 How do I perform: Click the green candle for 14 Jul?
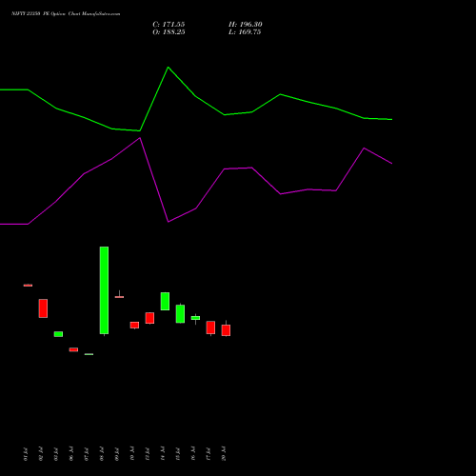[x=165, y=301]
